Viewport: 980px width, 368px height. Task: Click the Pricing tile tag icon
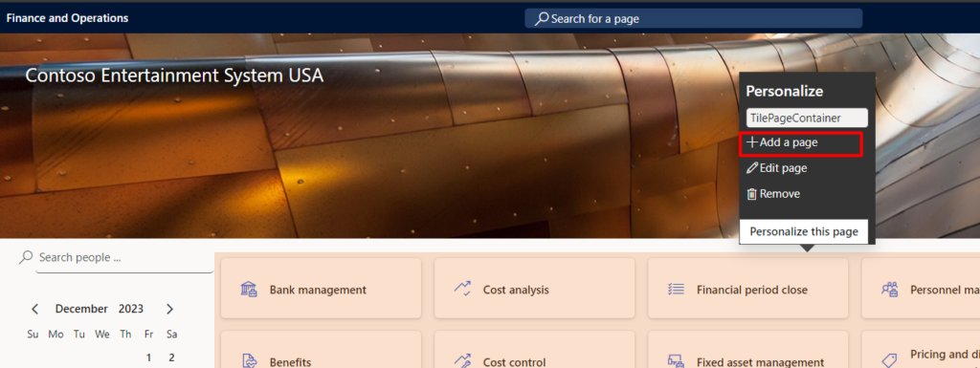tap(889, 360)
